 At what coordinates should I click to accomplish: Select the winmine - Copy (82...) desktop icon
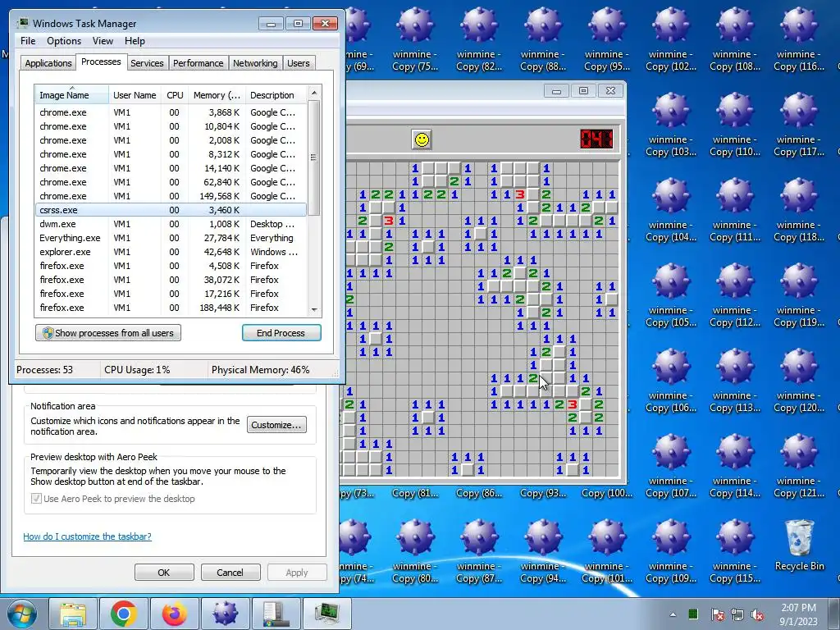pos(479,39)
